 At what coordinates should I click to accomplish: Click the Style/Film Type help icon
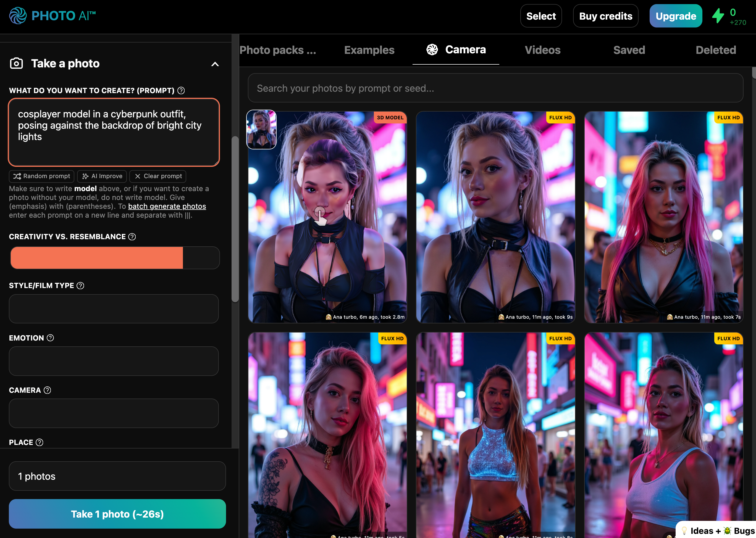point(80,286)
